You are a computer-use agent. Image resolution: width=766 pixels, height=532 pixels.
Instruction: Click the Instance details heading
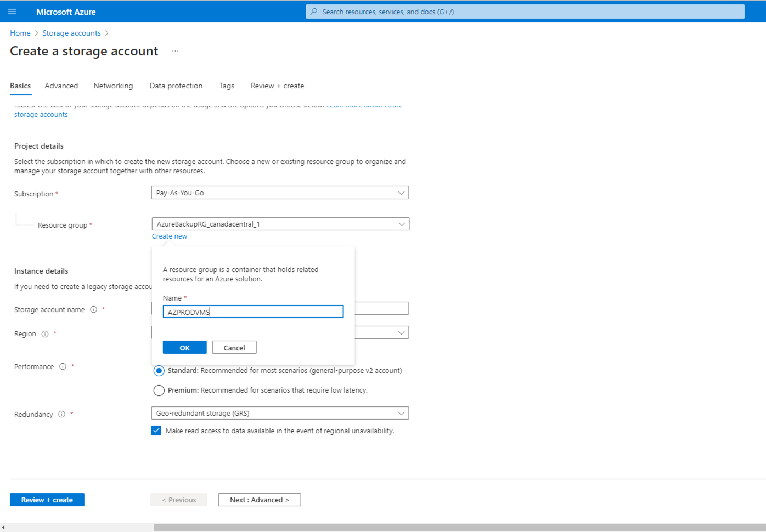[41, 271]
